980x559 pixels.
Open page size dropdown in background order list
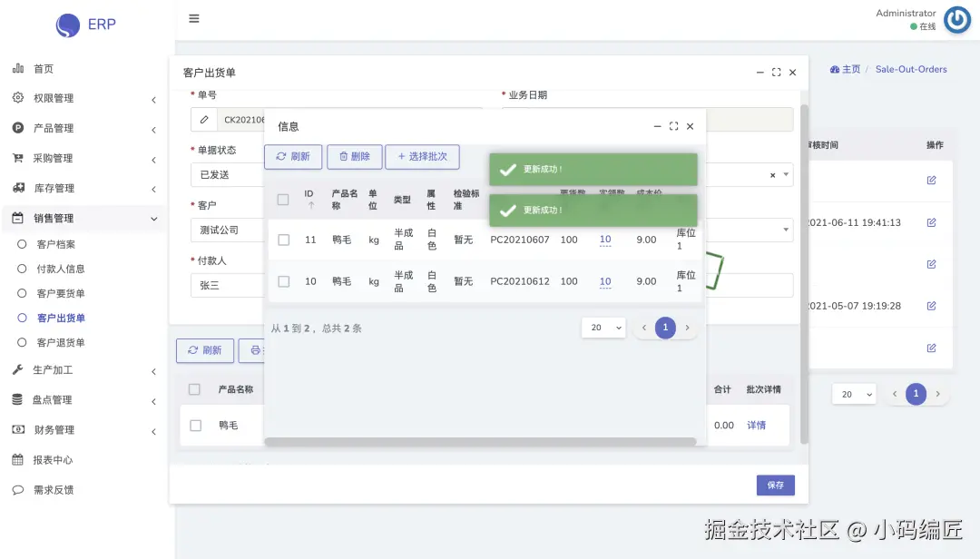[855, 394]
